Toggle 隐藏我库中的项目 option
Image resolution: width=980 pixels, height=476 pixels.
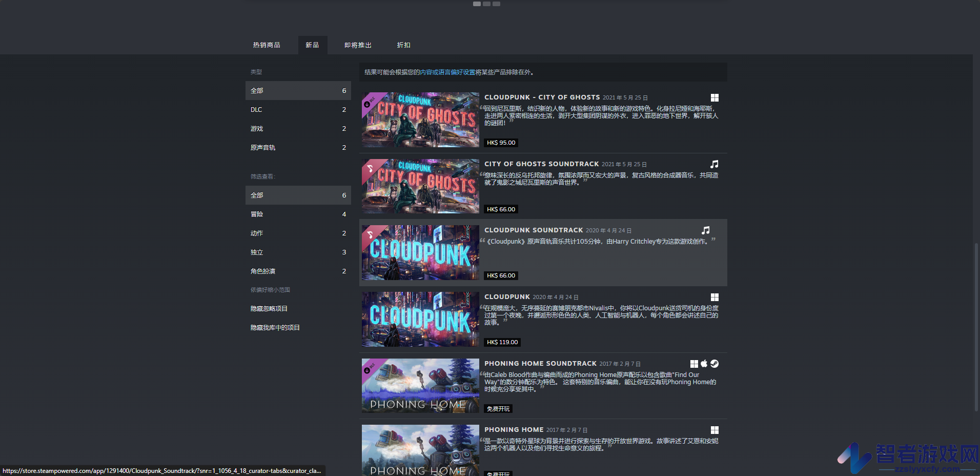coord(275,328)
